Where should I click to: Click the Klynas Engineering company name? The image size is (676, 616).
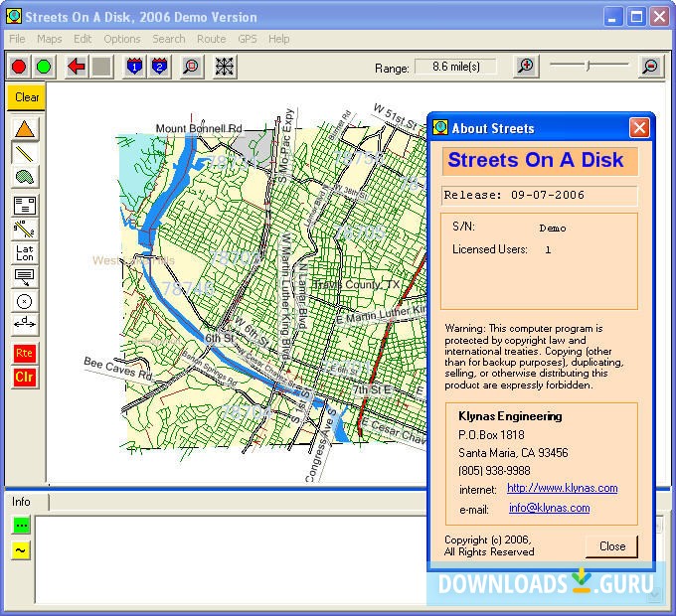click(x=510, y=416)
